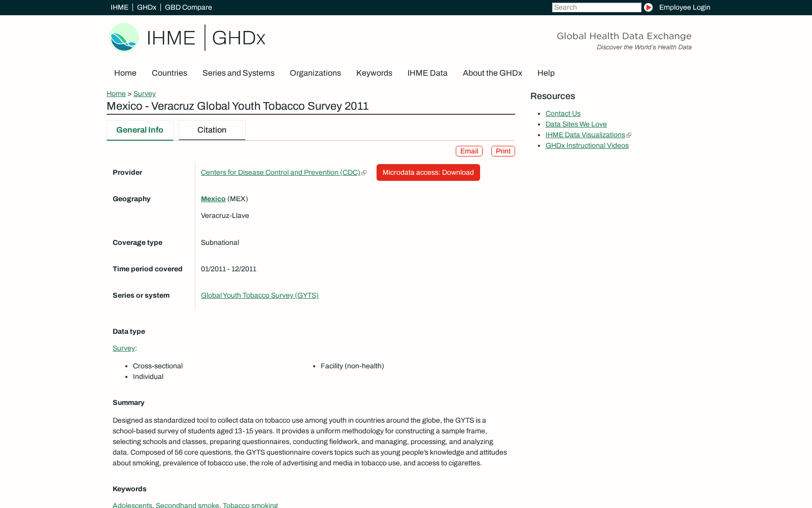Open GBD Compare in top bar

[x=188, y=8]
